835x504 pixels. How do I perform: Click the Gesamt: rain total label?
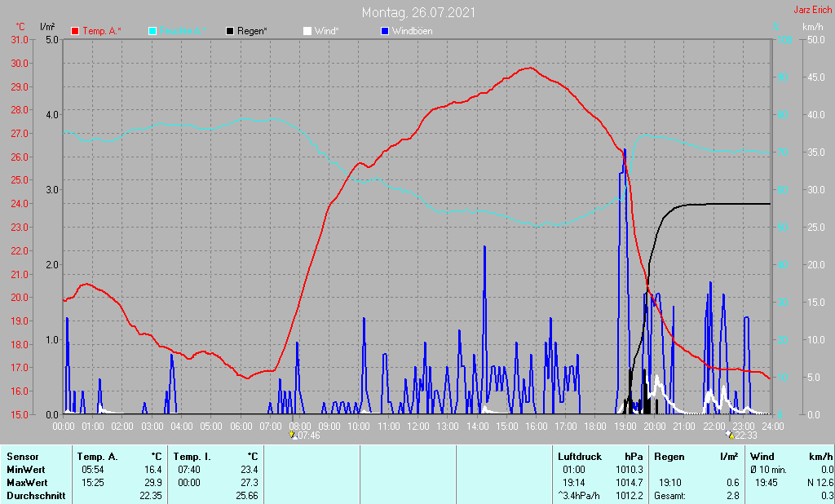[670, 496]
